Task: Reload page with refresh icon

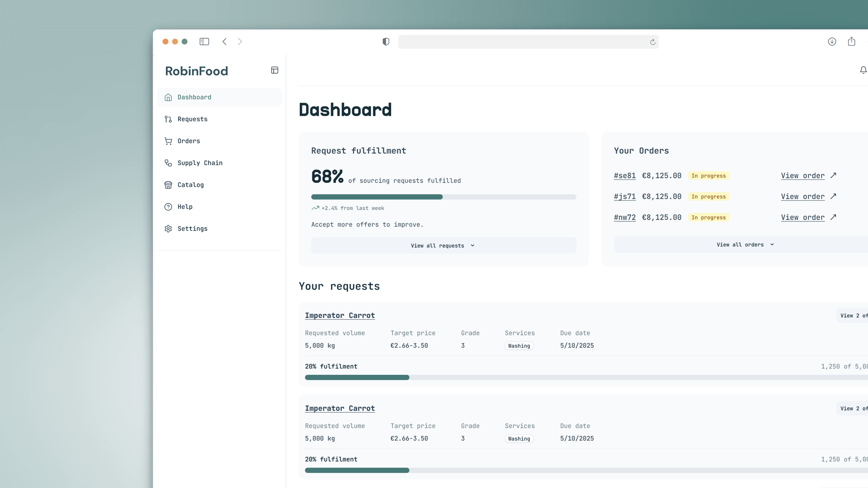Action: tap(653, 42)
